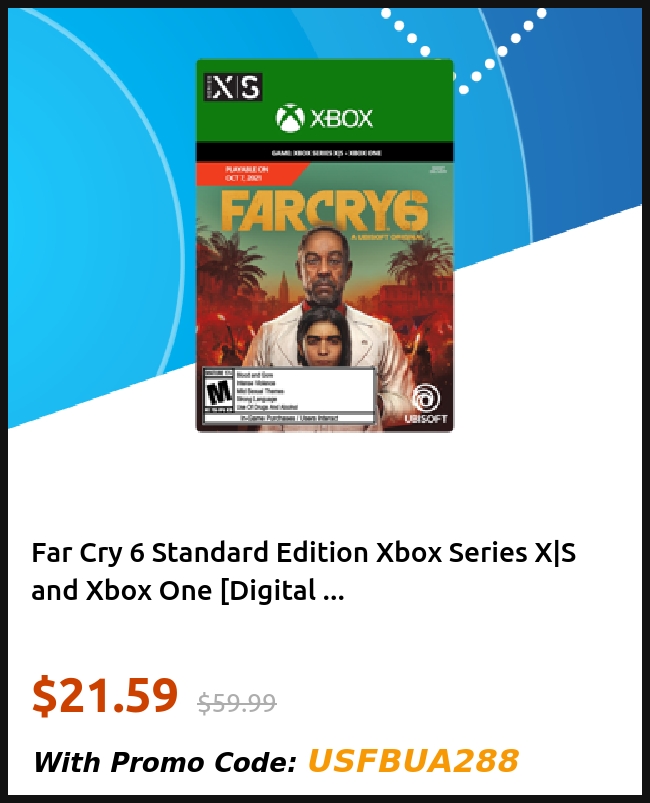Select the USFBUA288 promo code
The width and height of the screenshot is (650, 803).
(413, 760)
